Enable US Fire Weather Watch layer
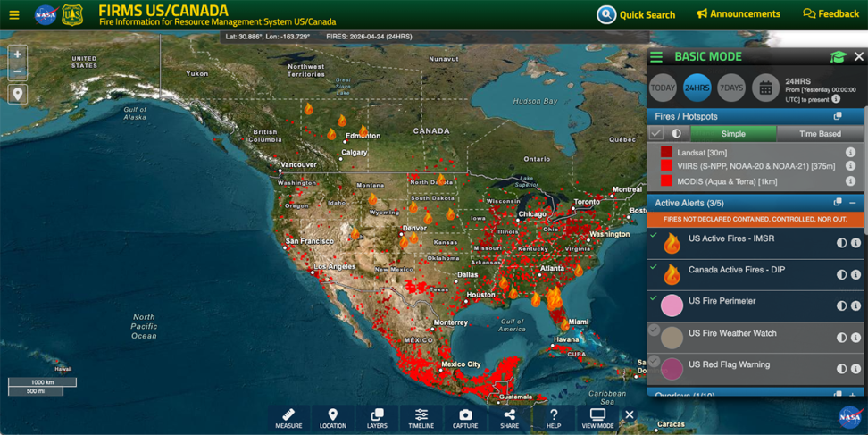868x435 pixels. (654, 330)
